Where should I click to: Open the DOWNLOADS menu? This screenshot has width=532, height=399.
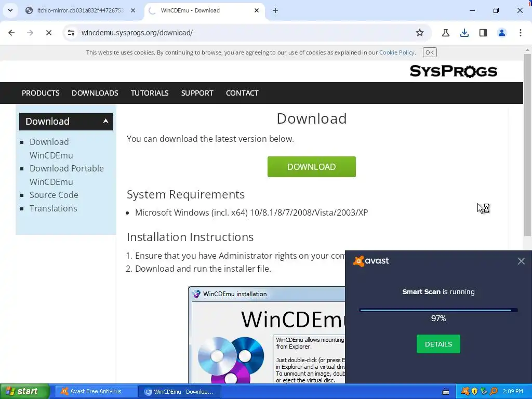(x=95, y=93)
